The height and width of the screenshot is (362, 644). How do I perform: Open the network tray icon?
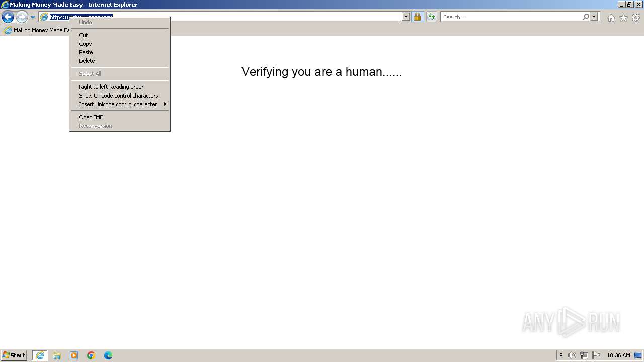[x=584, y=355]
